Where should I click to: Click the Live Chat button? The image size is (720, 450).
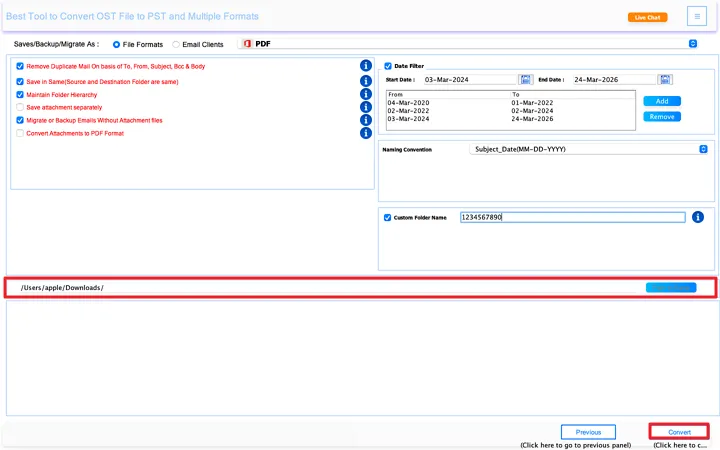[x=647, y=17]
